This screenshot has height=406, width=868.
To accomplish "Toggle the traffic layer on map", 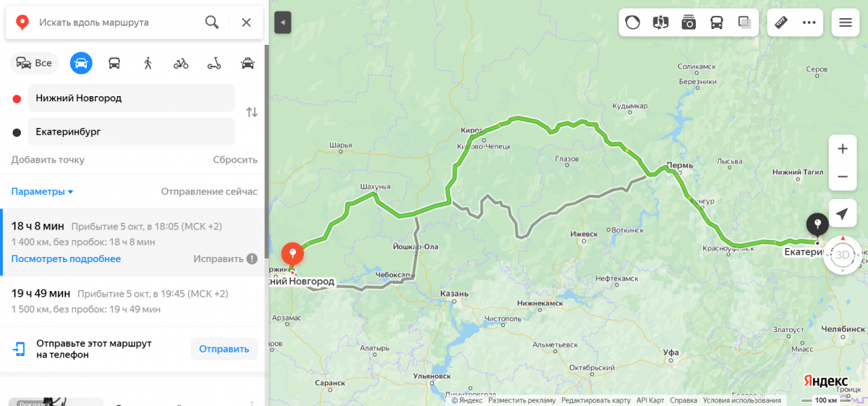I will pyautogui.click(x=632, y=22).
